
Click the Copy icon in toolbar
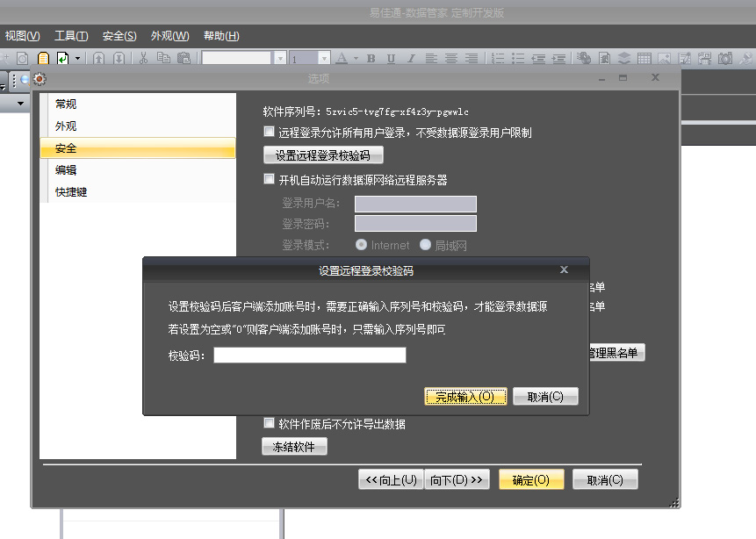point(163,58)
